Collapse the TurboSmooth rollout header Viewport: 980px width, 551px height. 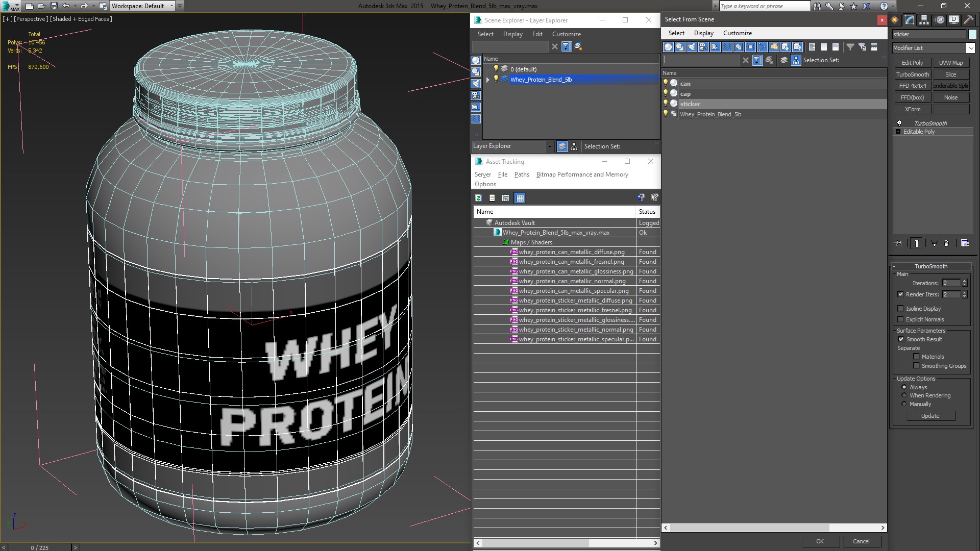[x=930, y=266]
